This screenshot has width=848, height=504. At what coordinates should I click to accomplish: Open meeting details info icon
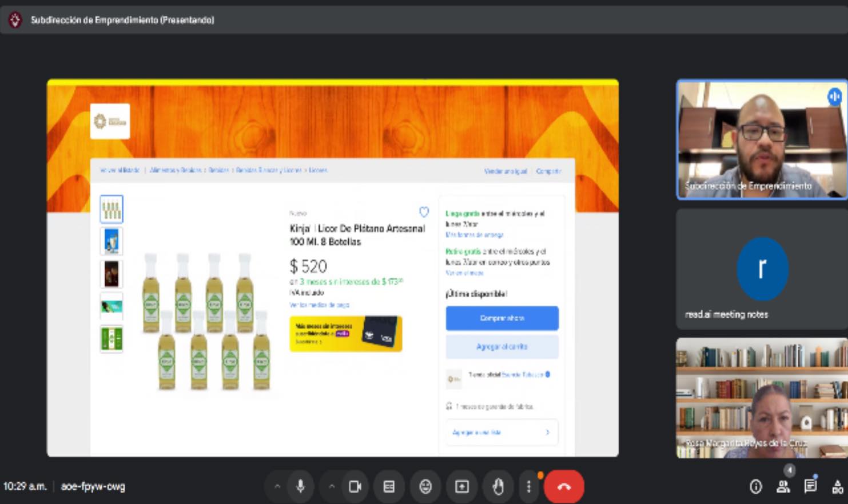coord(756,486)
